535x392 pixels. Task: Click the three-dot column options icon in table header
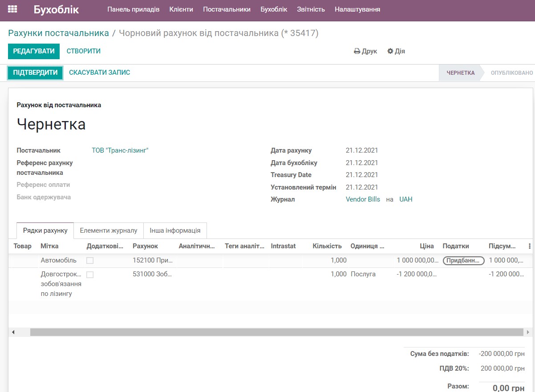point(530,246)
